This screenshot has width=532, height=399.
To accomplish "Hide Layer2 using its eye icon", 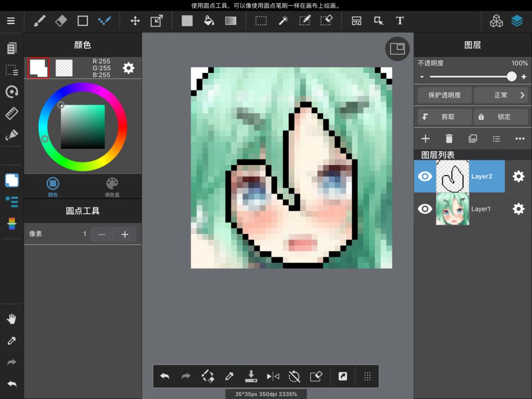I will click(425, 176).
